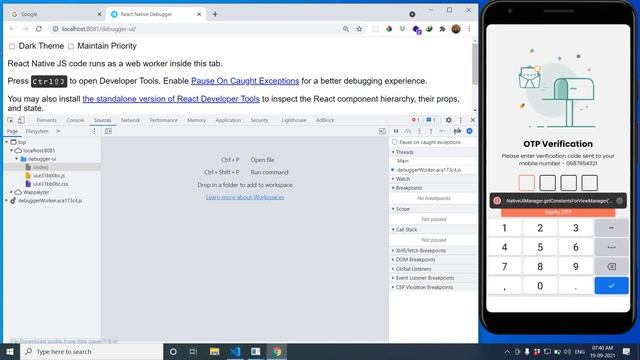Viewport: 640px width, 360px height.
Task: Click the Step debugger arrow
Action: (x=442, y=131)
